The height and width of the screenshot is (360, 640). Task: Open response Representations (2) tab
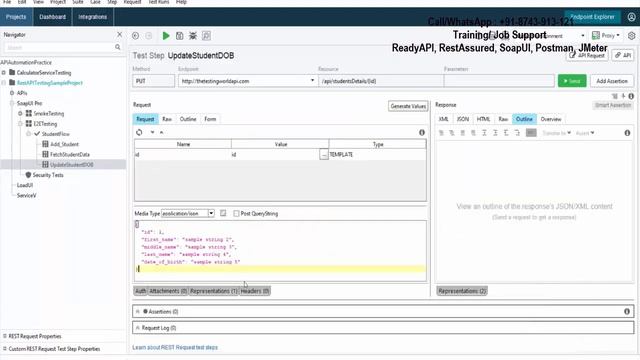pos(462,291)
